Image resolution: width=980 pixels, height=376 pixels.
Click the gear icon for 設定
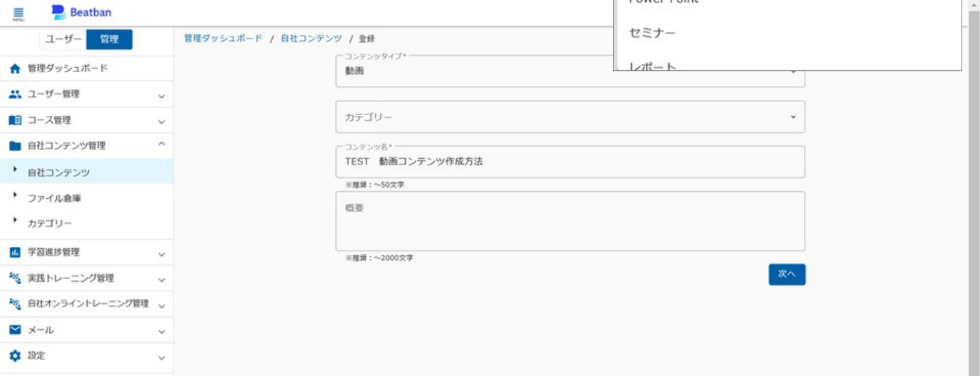click(15, 356)
